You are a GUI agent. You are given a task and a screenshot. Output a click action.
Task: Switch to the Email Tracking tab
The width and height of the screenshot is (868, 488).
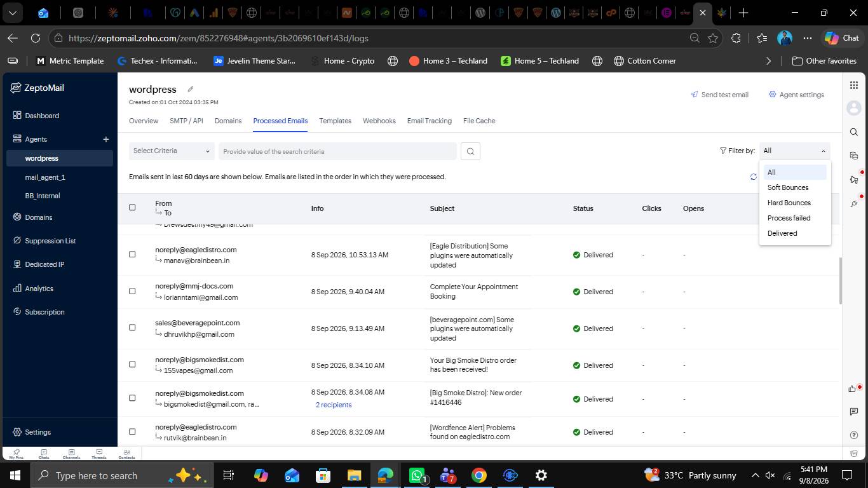[x=430, y=121]
